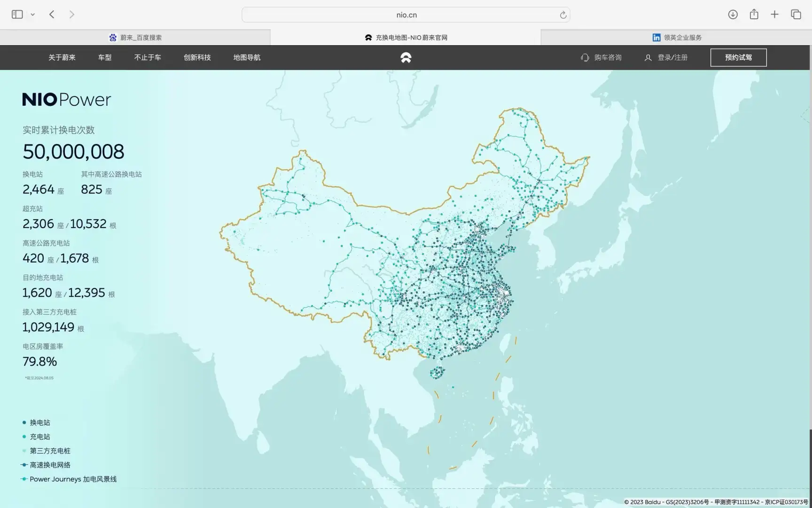Image resolution: width=812 pixels, height=508 pixels.
Task: Open a new tab with plus icon
Action: 775,15
